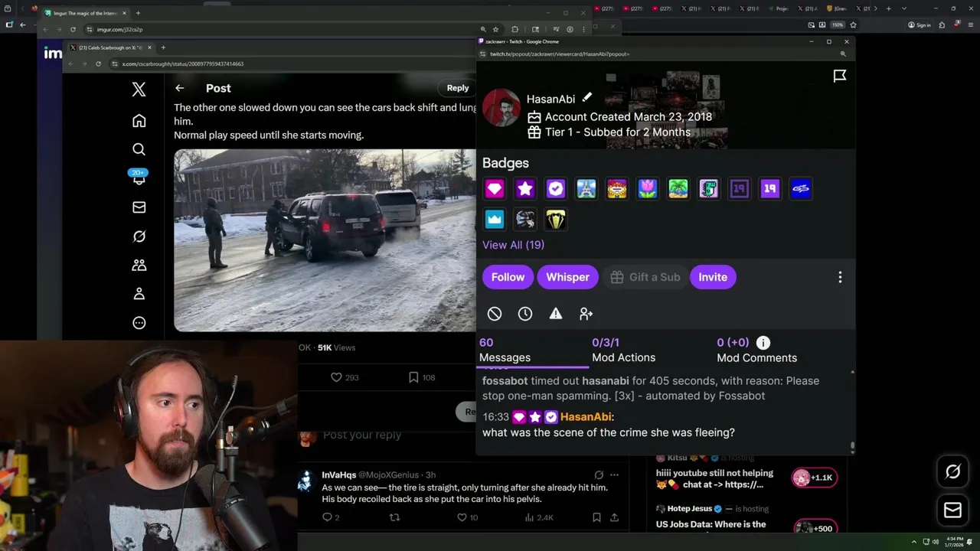Viewport: 980px width, 551px height.
Task: Click the 150% zoom level indicator
Action: (x=838, y=24)
